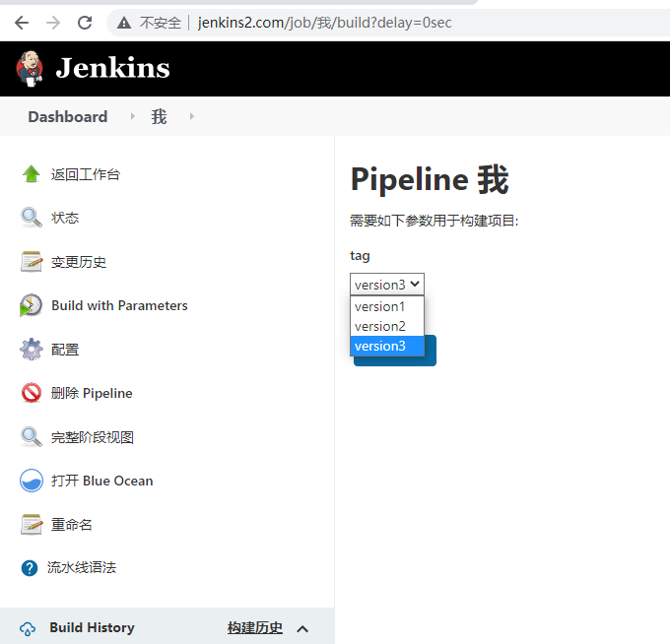Open the 变更历史 sidebar link
Screen dimensions: 670x644
tap(79, 262)
